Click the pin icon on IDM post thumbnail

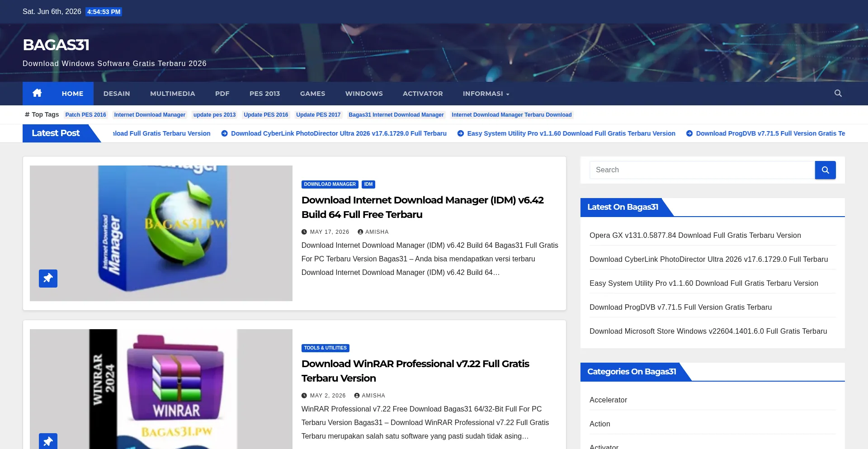point(48,279)
